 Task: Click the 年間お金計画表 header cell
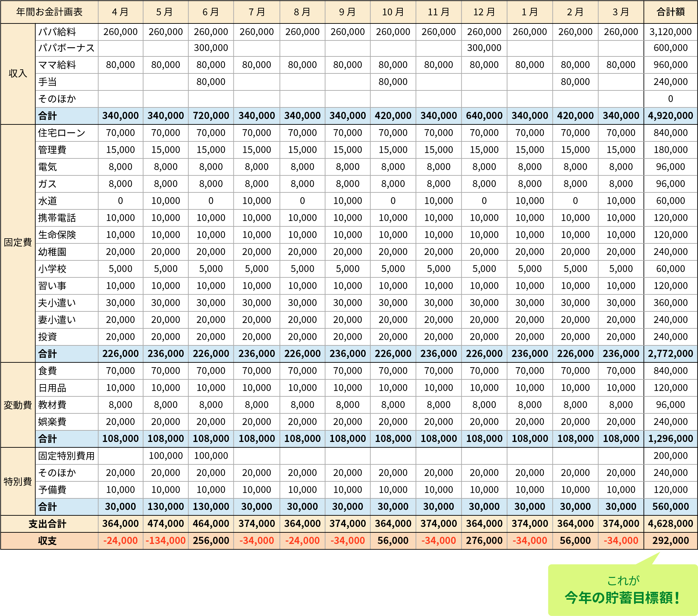(x=49, y=12)
